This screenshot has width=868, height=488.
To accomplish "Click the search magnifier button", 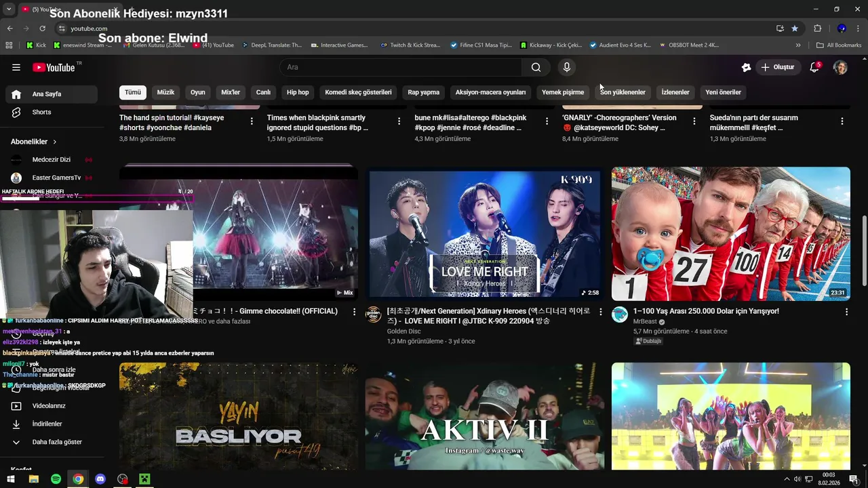I will (536, 67).
